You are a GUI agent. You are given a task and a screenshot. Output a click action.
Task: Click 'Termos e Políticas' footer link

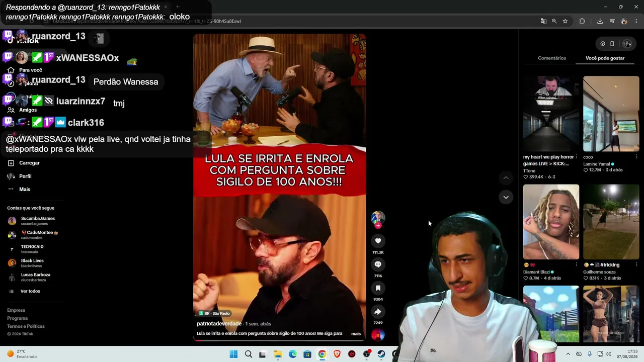[x=26, y=326]
